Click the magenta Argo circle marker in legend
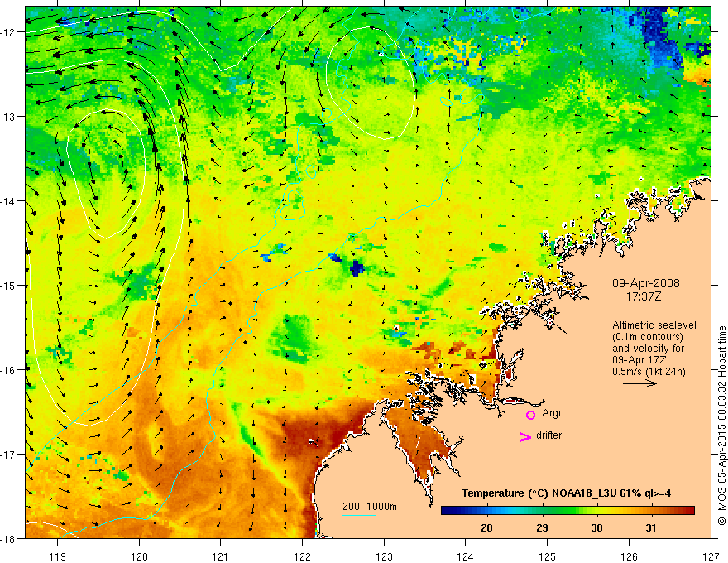Screen dimensions: 728x563 530,415
